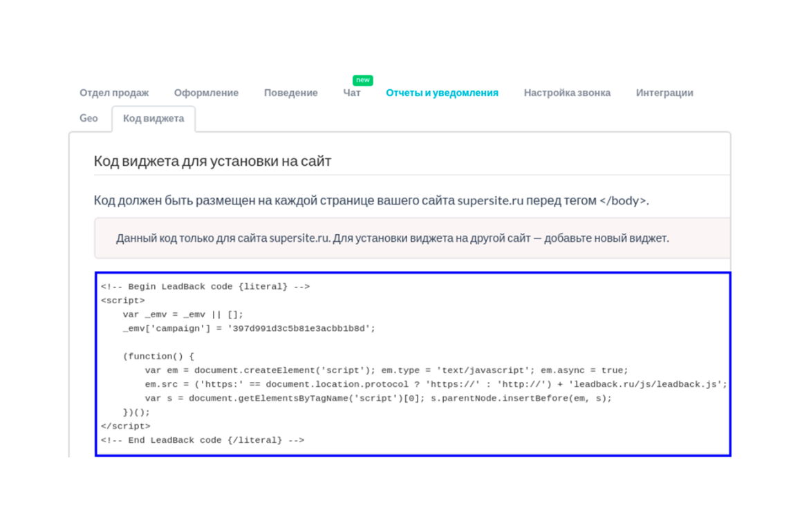Click the })(); code line
Viewport: 802px width, 532px height.
pyautogui.click(x=137, y=412)
